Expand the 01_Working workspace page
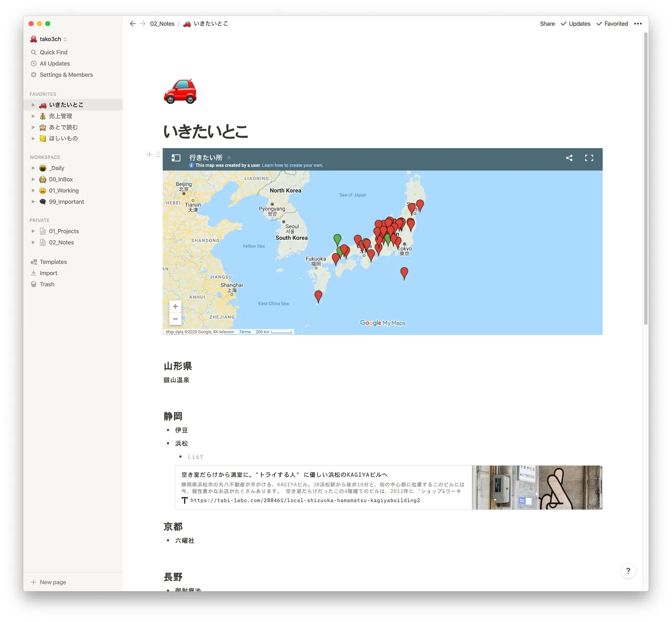Viewport: 672px width, 622px height. 33,191
